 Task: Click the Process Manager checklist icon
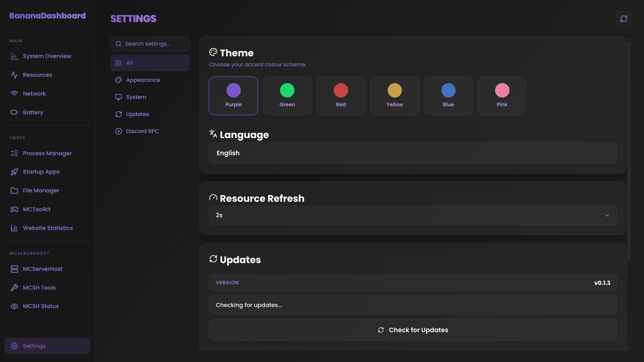(14, 153)
